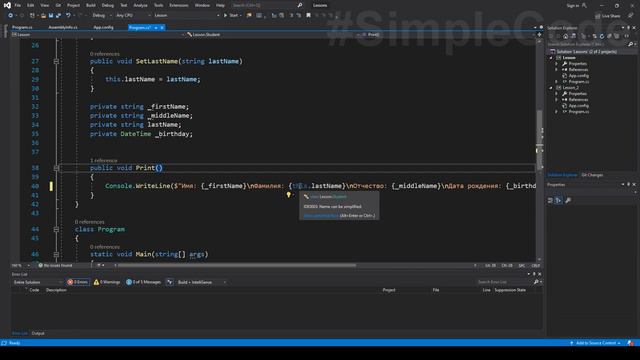
Task: Toggle the build-only filter icon in Error List
Action: pos(170,282)
